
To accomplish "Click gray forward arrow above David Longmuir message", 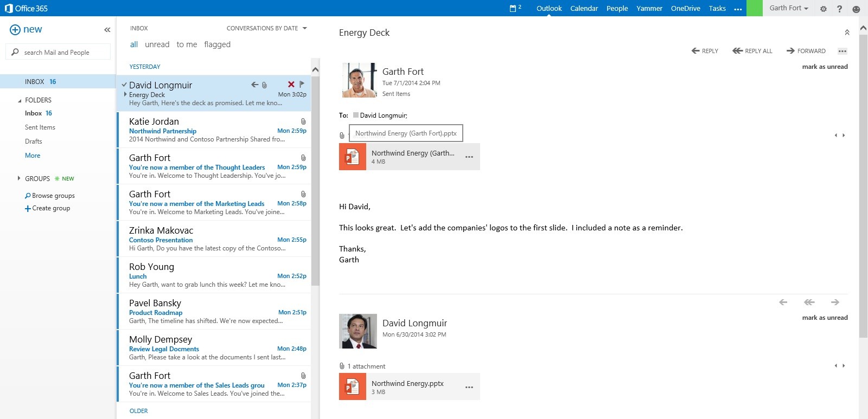I will coord(835,302).
